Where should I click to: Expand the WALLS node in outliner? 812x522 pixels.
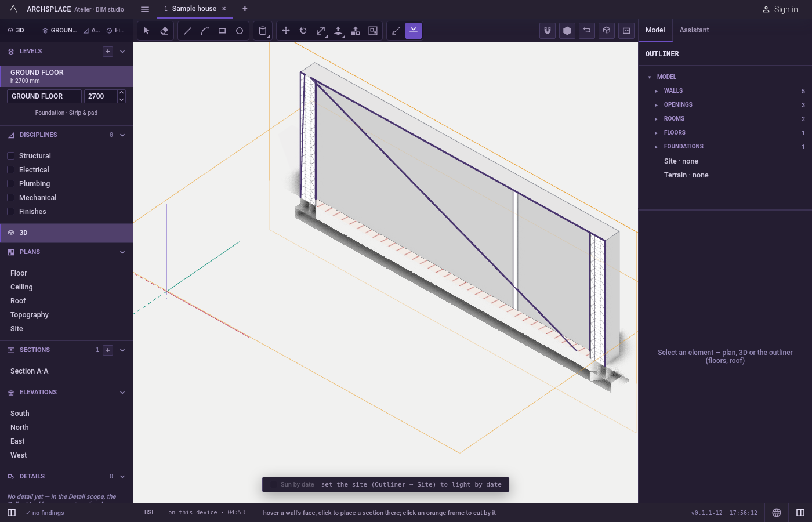click(657, 91)
